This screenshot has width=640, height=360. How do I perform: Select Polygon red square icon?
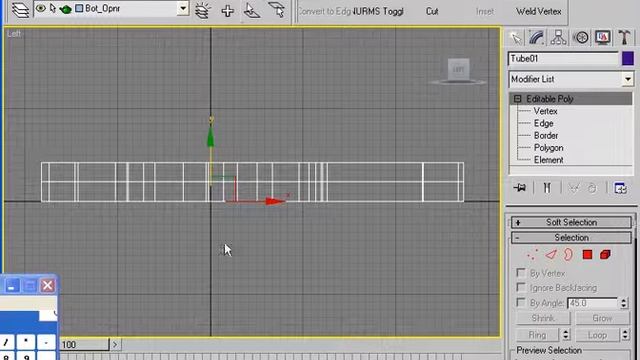587,255
